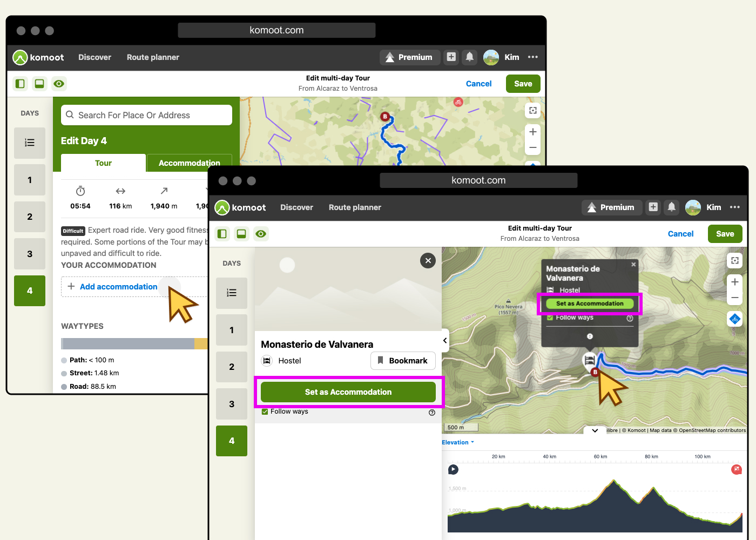
Task: Click fit-to-route icon on front map
Action: pos(735,260)
